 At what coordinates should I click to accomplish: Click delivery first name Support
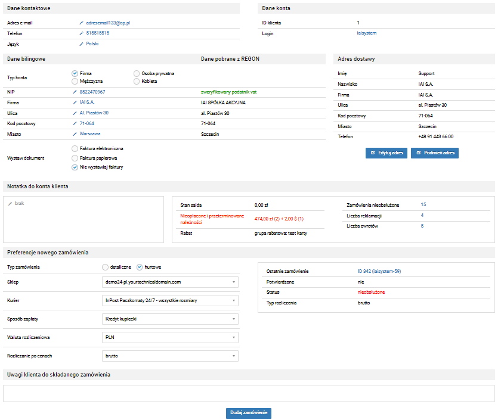point(426,73)
